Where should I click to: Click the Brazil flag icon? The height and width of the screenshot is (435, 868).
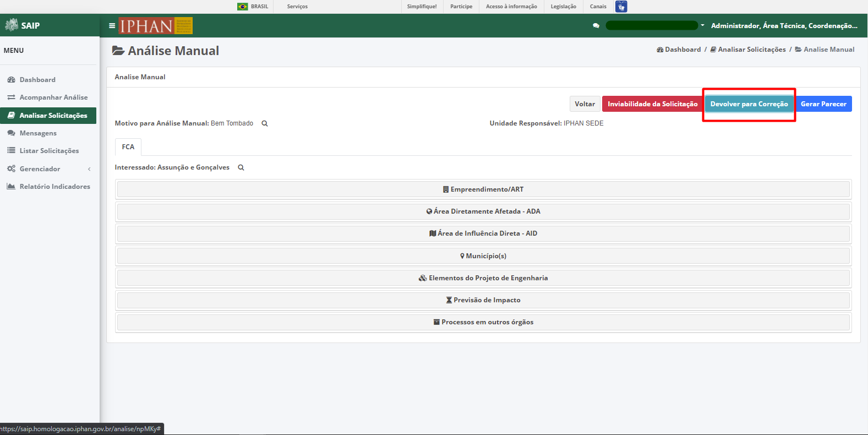point(243,7)
